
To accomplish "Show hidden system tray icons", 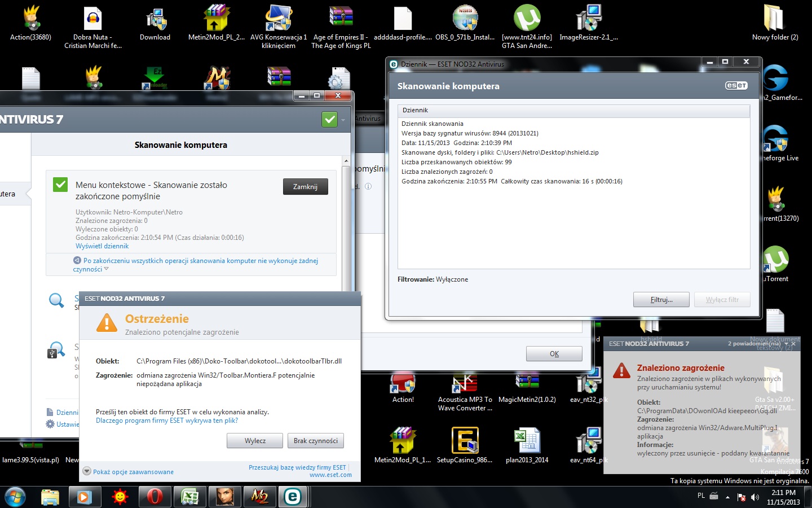I will tap(727, 497).
